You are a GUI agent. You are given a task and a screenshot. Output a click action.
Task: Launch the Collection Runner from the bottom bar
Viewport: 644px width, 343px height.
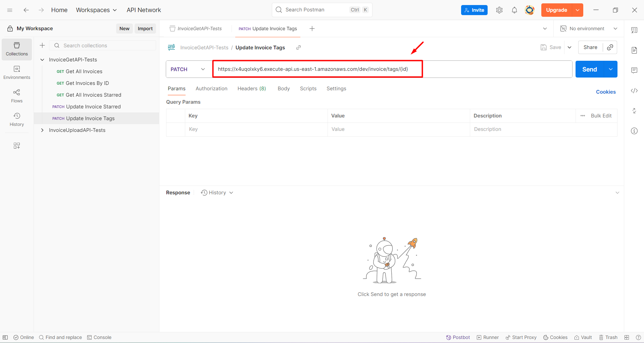click(487, 337)
